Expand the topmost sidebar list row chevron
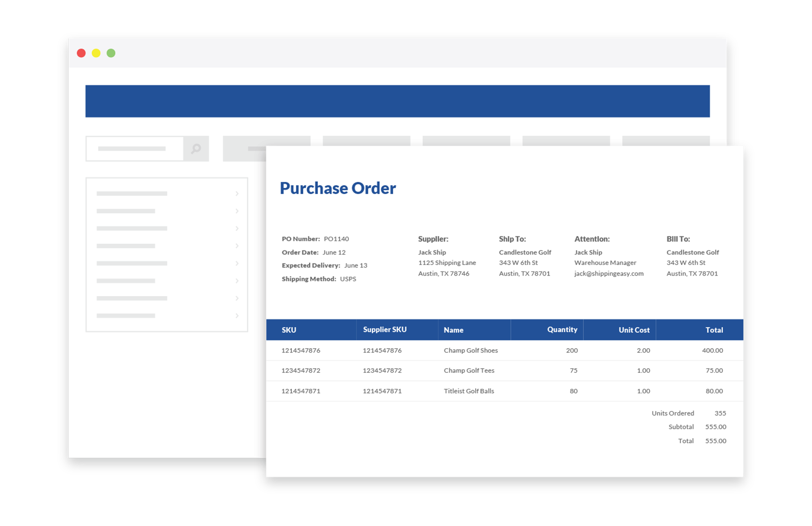 (237, 193)
